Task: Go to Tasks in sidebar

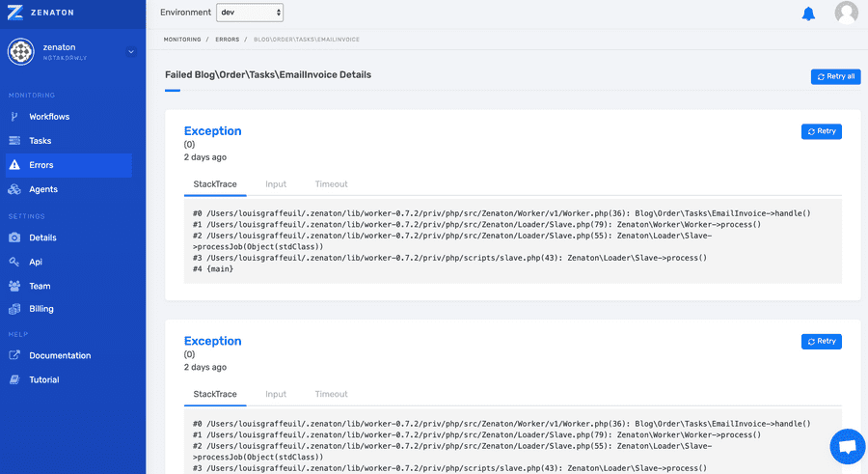Action: pyautogui.click(x=41, y=141)
